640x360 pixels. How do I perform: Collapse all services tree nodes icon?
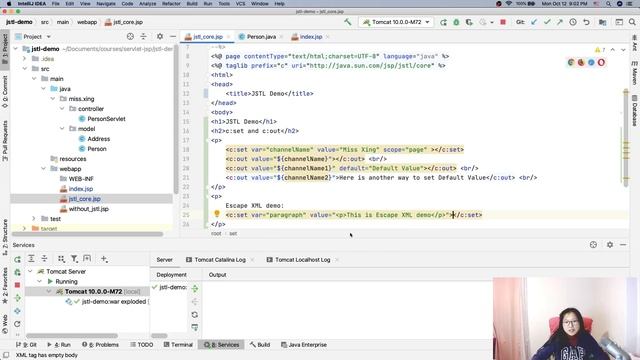pyautogui.click(x=44, y=259)
